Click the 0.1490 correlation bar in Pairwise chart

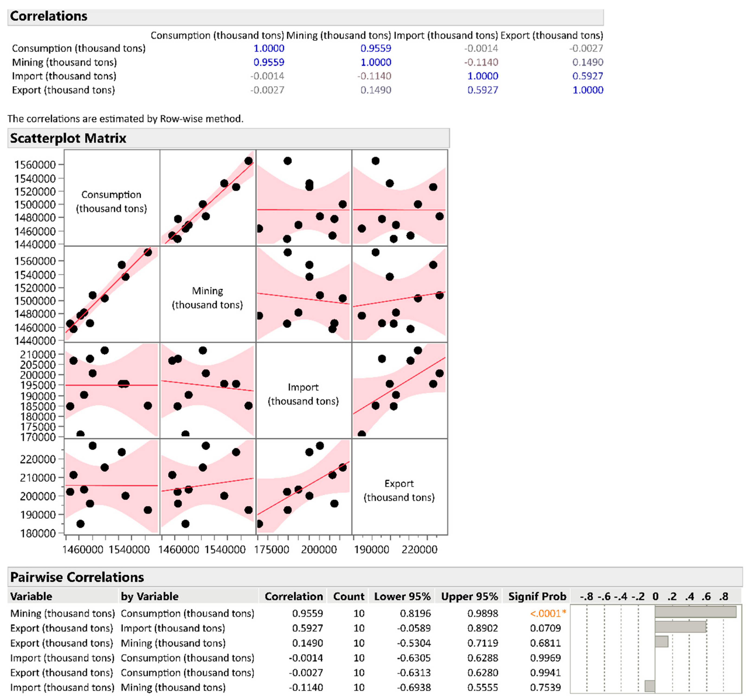[x=661, y=642]
